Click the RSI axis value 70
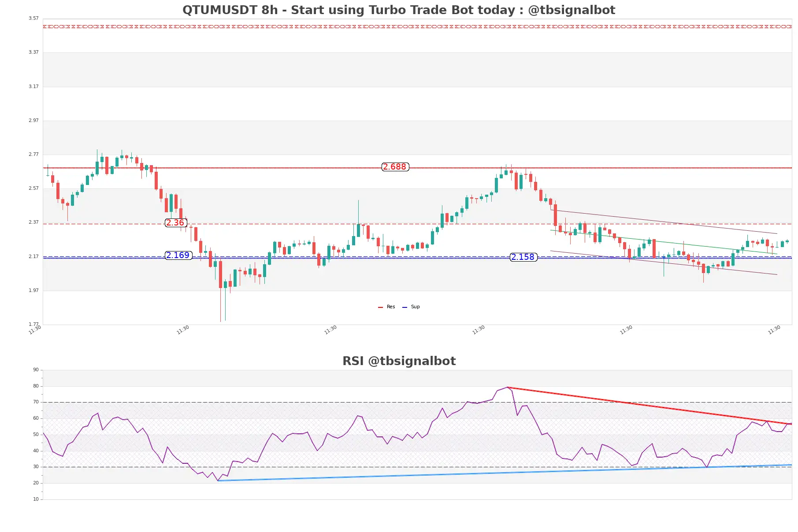Screen dimensions: 798x532 (x=36, y=402)
